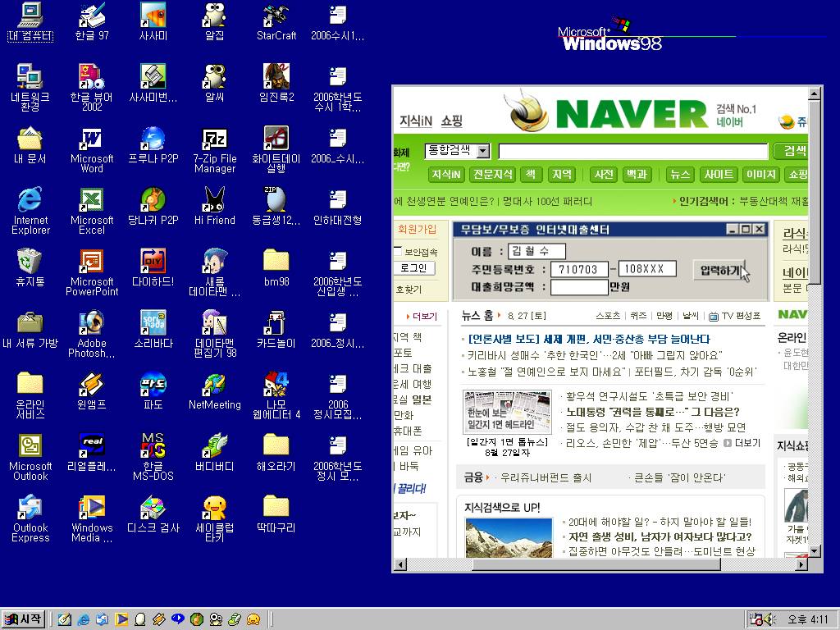Click the green 검색 search button

792,151
